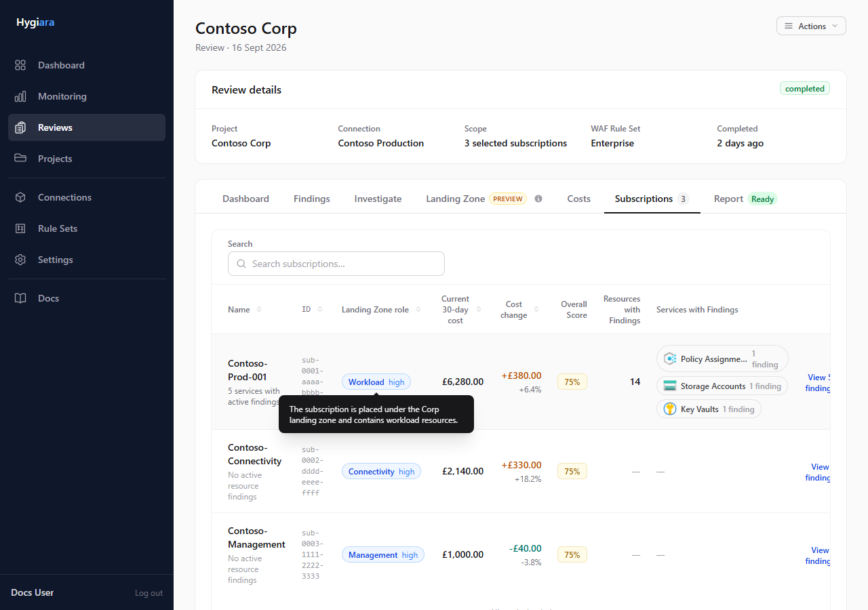Click the Dashboard grid icon in sidebar
This screenshot has width=868, height=610.
point(20,65)
